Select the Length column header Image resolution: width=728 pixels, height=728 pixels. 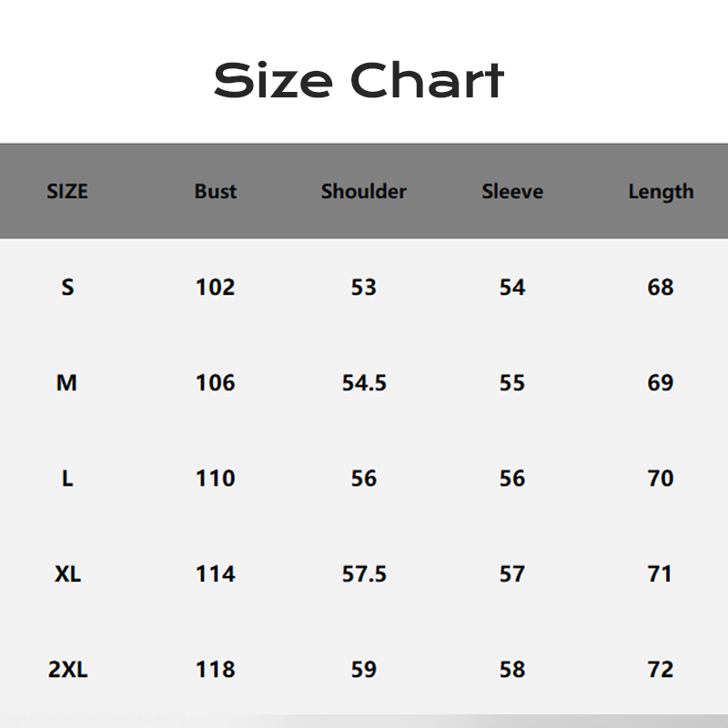pyautogui.click(x=661, y=192)
